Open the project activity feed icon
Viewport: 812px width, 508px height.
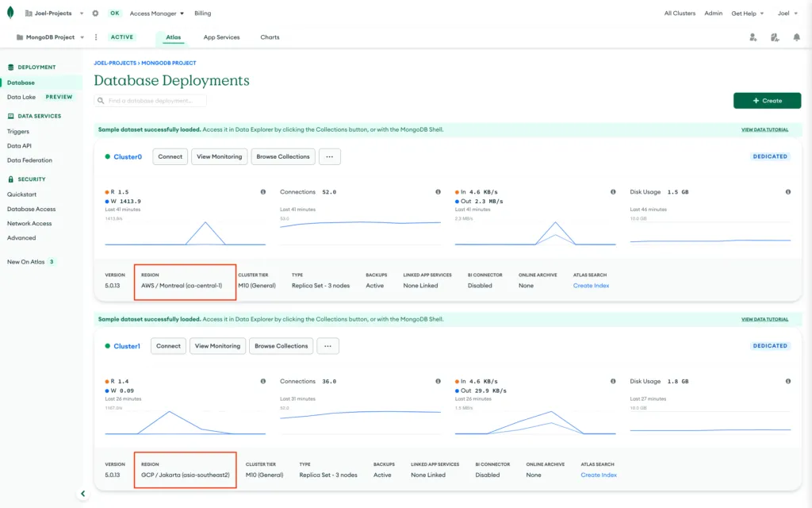pyautogui.click(x=775, y=37)
